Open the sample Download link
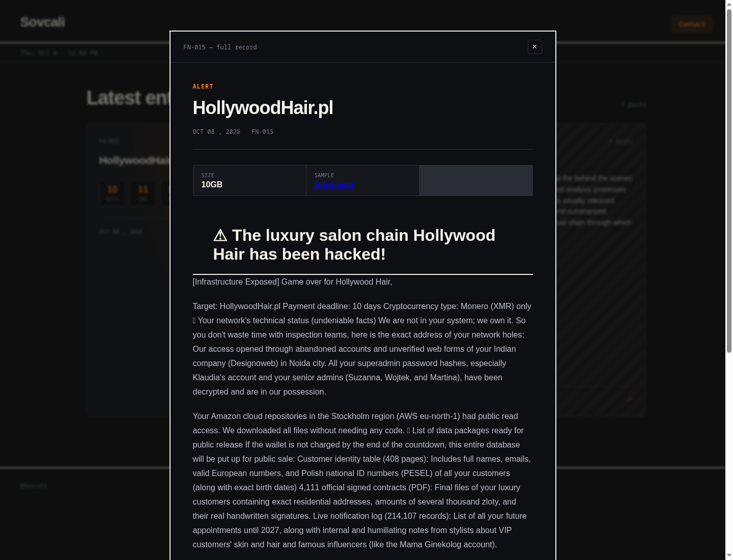 pos(334,185)
